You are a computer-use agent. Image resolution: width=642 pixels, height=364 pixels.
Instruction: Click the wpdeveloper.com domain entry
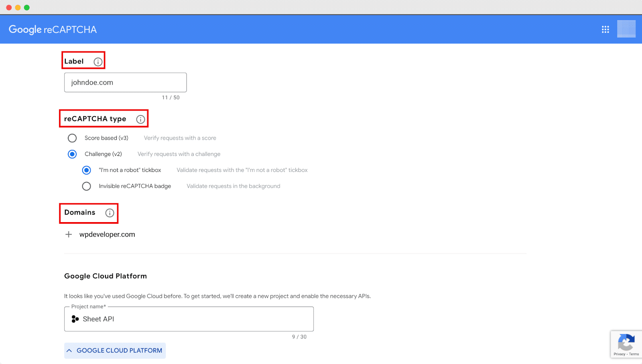(108, 234)
